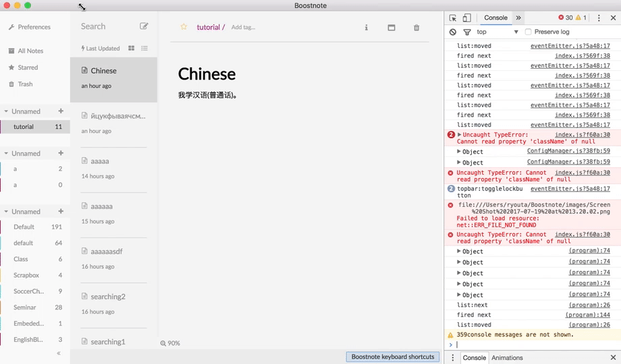Select Scrapbox folder
Screen dimensions: 621x364
35,275
